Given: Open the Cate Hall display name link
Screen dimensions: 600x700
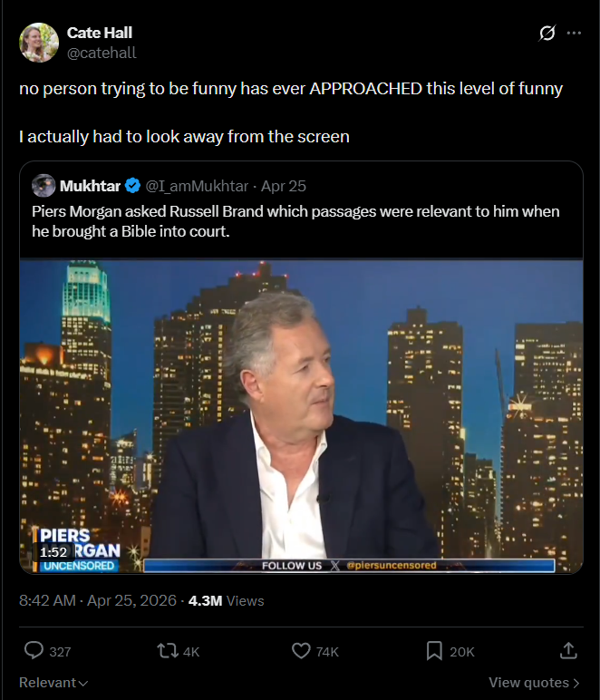Looking at the screenshot, I should (x=100, y=34).
